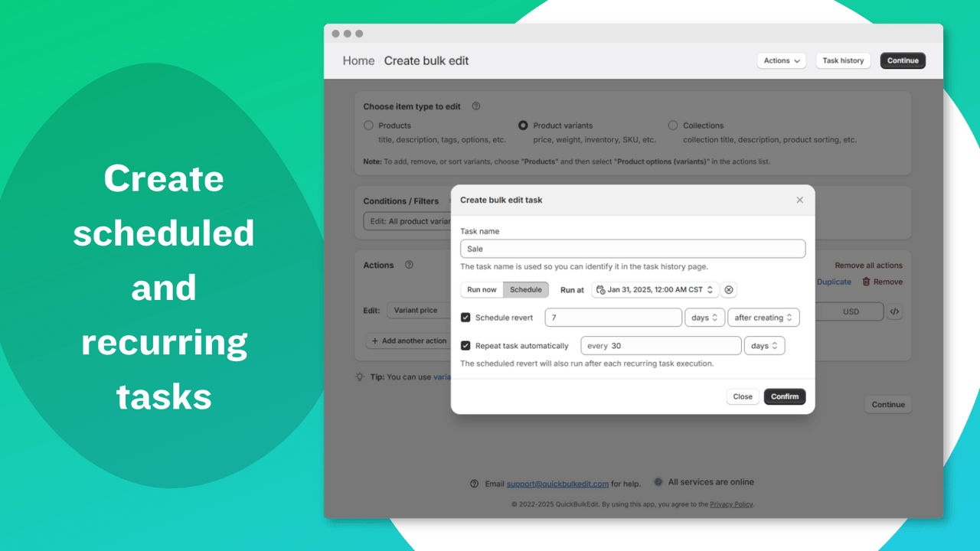Confirm the bulk edit task
Image resolution: width=980 pixels, height=551 pixels.
[784, 396]
